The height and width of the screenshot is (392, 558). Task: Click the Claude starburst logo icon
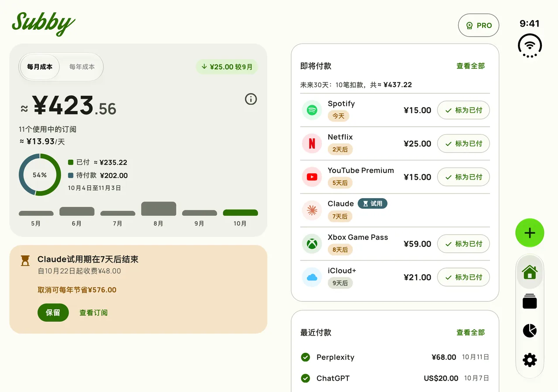click(312, 210)
